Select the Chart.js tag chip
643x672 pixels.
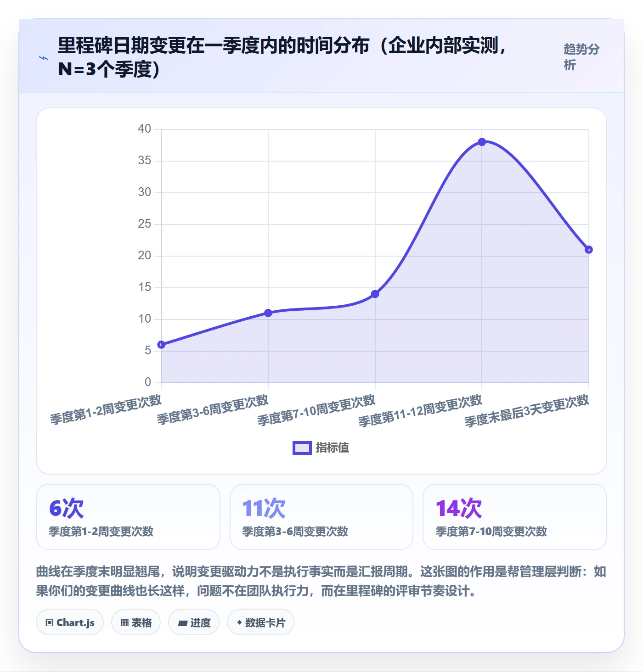pos(70,622)
